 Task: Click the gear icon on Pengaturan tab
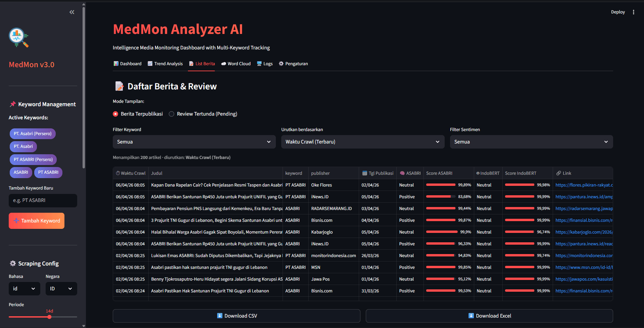pos(281,64)
